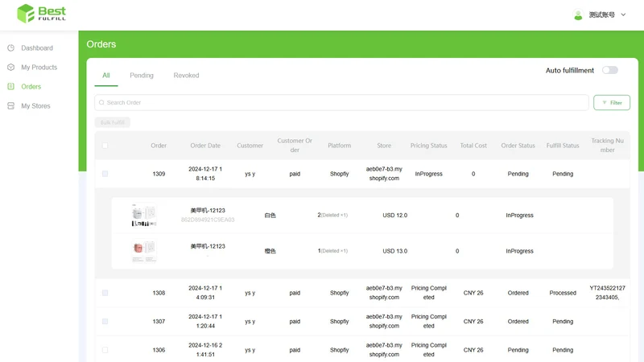
Task: Click order number 1308
Action: tap(159, 293)
